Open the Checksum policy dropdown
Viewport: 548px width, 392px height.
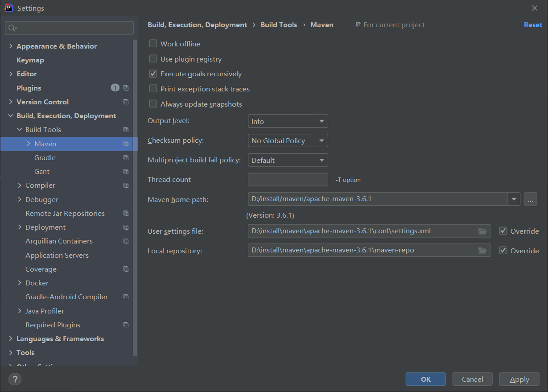[288, 140]
